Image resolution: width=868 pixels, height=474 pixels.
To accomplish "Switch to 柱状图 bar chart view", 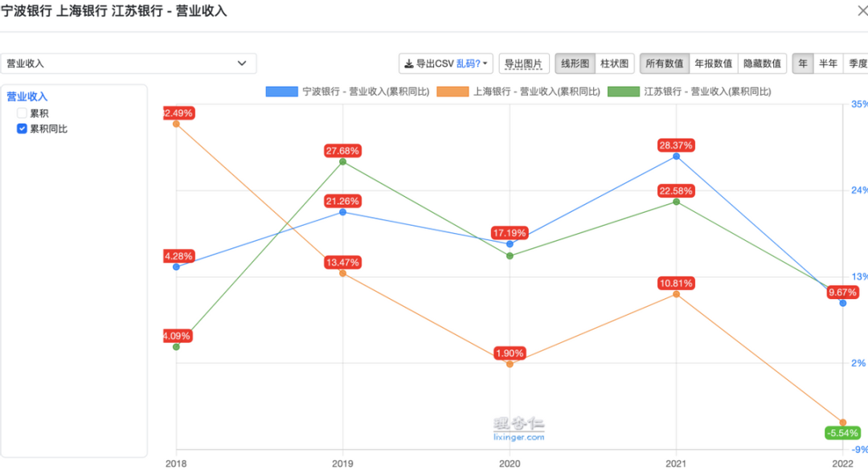I will 615,63.
